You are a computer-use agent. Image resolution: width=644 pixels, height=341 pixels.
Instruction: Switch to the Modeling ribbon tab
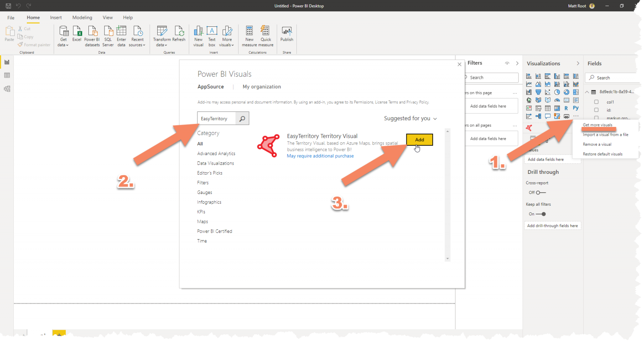point(82,17)
